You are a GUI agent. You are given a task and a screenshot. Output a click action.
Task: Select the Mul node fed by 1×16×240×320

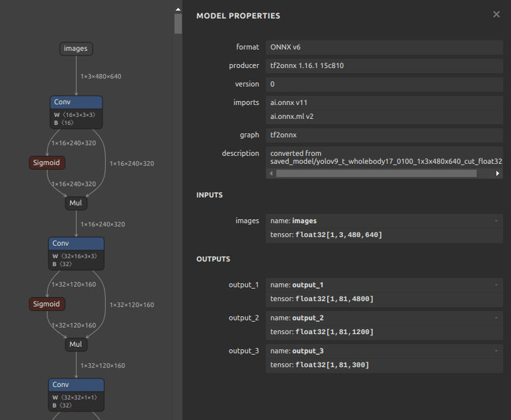(x=76, y=203)
